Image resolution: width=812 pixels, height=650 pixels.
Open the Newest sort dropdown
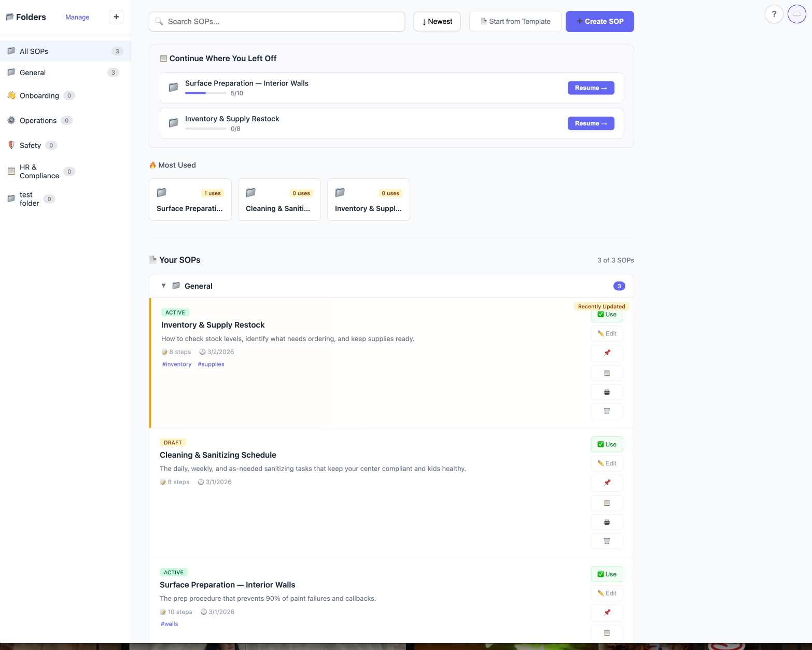point(437,21)
